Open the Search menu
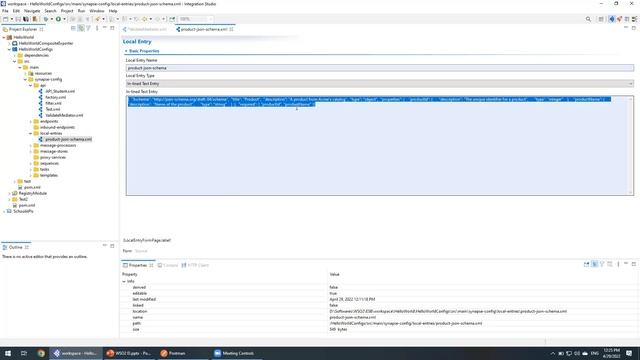 [x=50, y=11]
